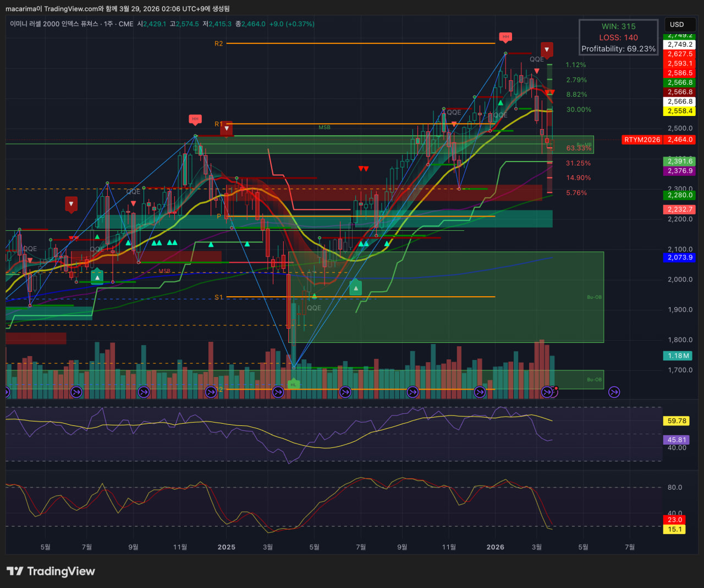
Task: Click the RTYM2026 symbol label
Action: pos(642,140)
